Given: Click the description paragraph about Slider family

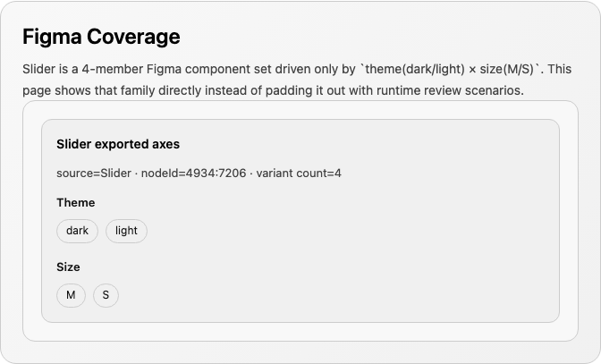Looking at the screenshot, I should (x=297, y=80).
